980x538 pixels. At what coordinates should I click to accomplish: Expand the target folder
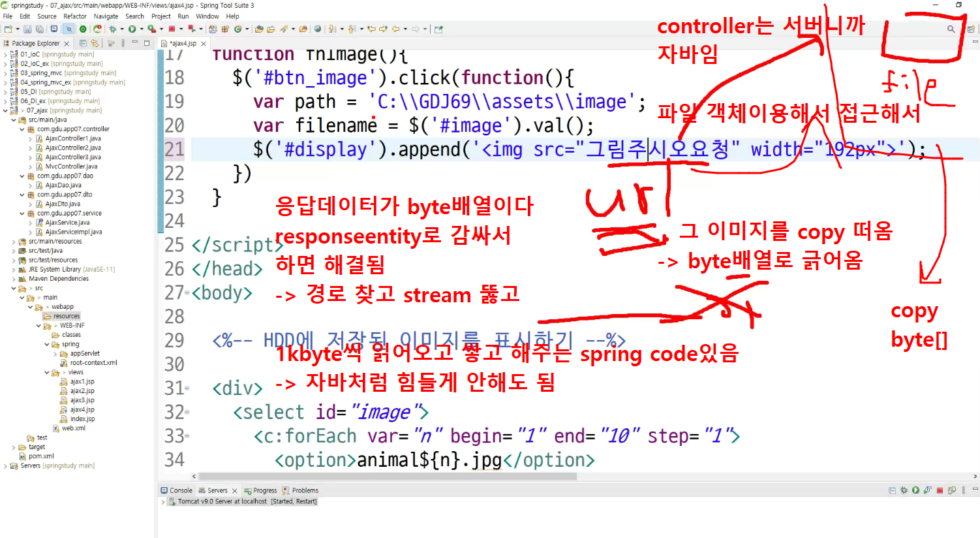pos(14,447)
